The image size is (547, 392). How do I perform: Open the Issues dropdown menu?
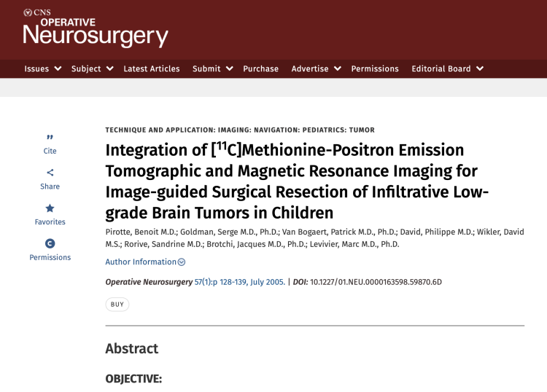[42, 68]
